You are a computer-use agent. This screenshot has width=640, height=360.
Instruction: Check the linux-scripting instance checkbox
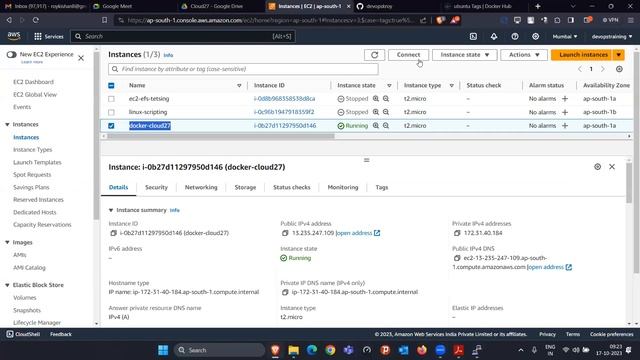111,112
